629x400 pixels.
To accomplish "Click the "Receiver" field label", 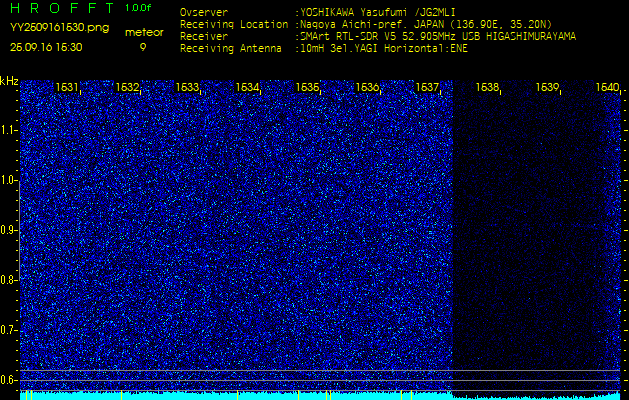I will (x=204, y=37).
